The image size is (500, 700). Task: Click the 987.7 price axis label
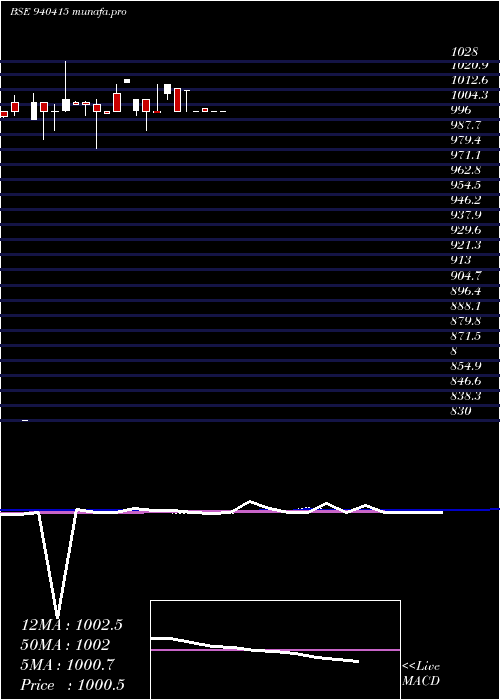click(466, 125)
